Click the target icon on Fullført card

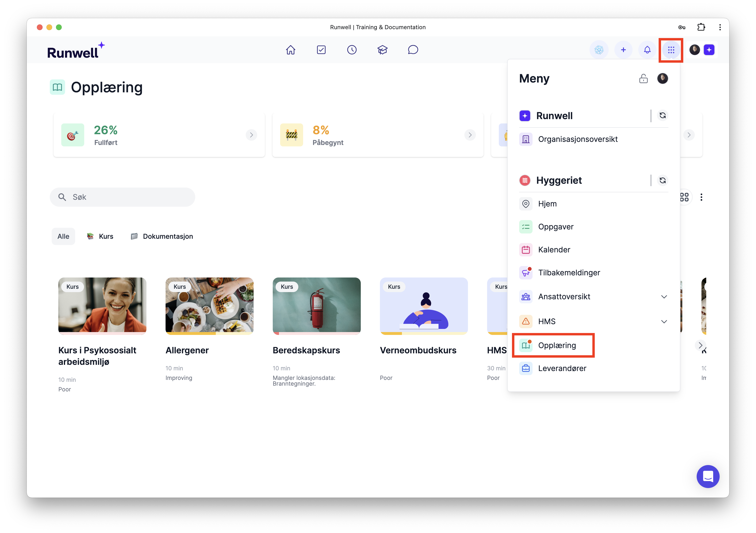tap(73, 135)
